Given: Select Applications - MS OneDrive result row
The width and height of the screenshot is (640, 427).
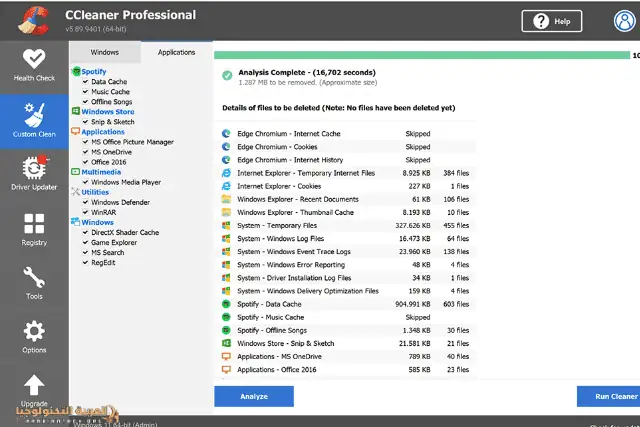Looking at the screenshot, I should 345,356.
